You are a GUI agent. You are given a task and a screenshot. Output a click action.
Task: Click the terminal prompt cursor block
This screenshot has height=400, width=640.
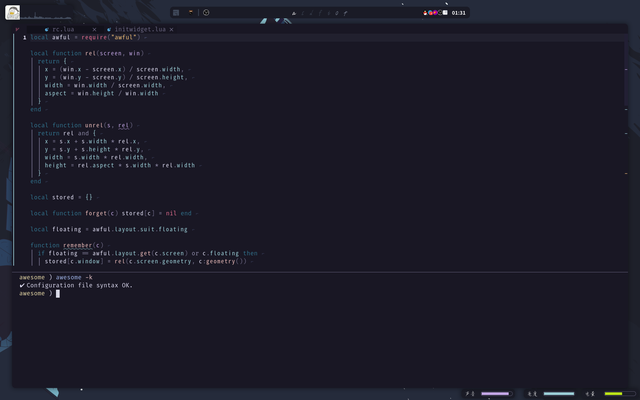coord(58,293)
